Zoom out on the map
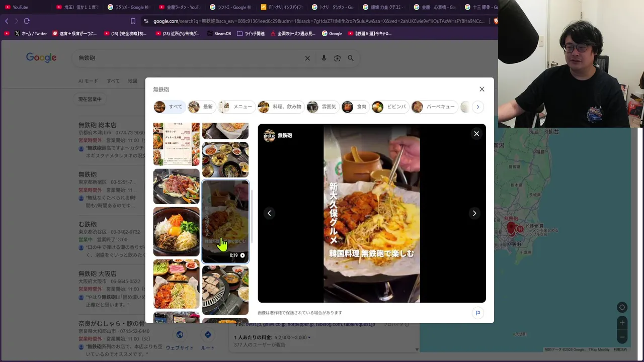Image resolution: width=644 pixels, height=362 pixels. [622, 337]
